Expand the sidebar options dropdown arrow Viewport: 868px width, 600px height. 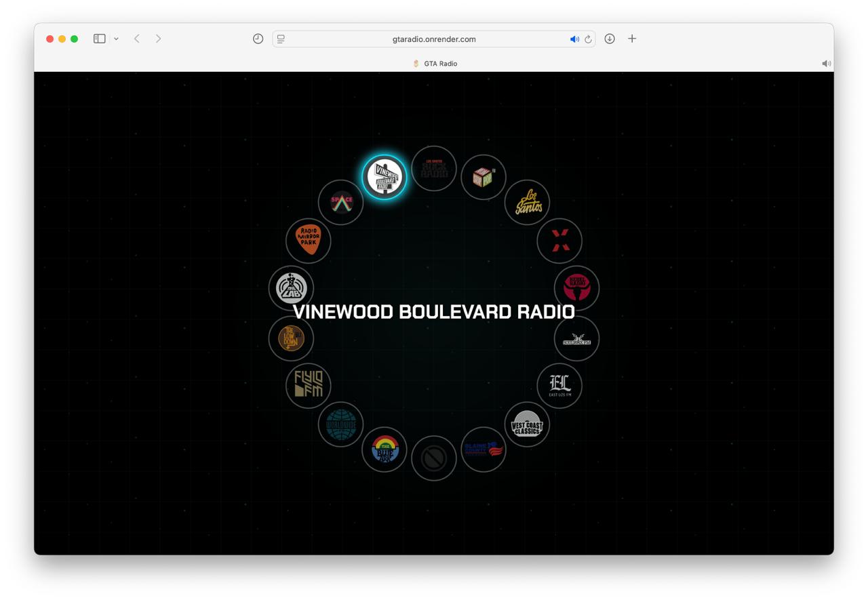pyautogui.click(x=116, y=39)
